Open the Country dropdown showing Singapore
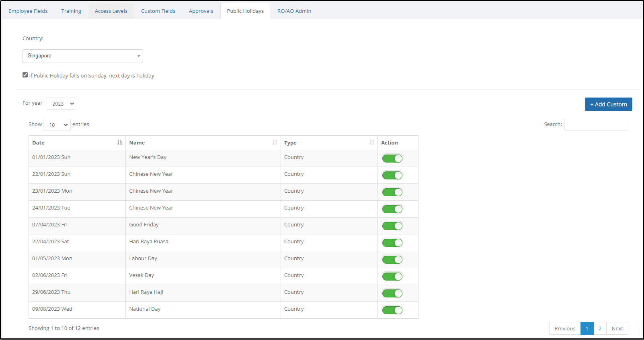 pyautogui.click(x=83, y=56)
